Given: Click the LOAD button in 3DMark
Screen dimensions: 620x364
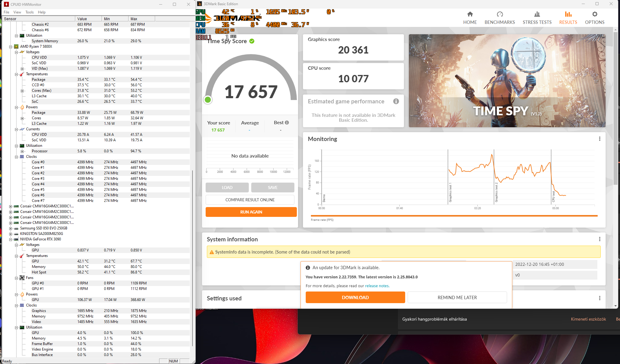Looking at the screenshot, I should tap(227, 188).
